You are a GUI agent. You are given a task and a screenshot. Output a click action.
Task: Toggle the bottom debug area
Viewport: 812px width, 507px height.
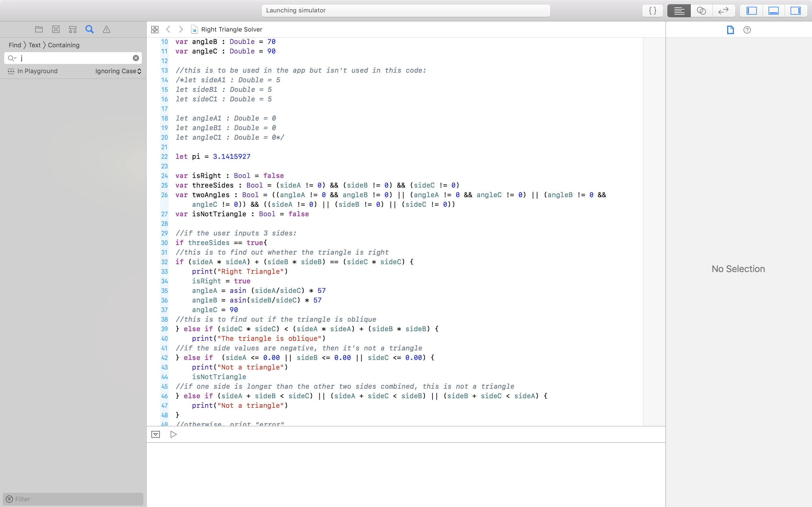click(x=773, y=10)
